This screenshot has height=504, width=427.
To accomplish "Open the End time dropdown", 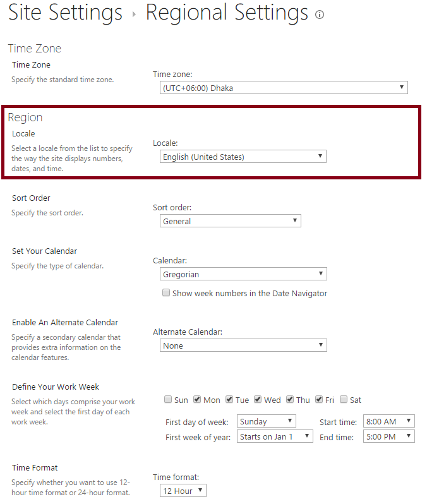I will 389,436.
